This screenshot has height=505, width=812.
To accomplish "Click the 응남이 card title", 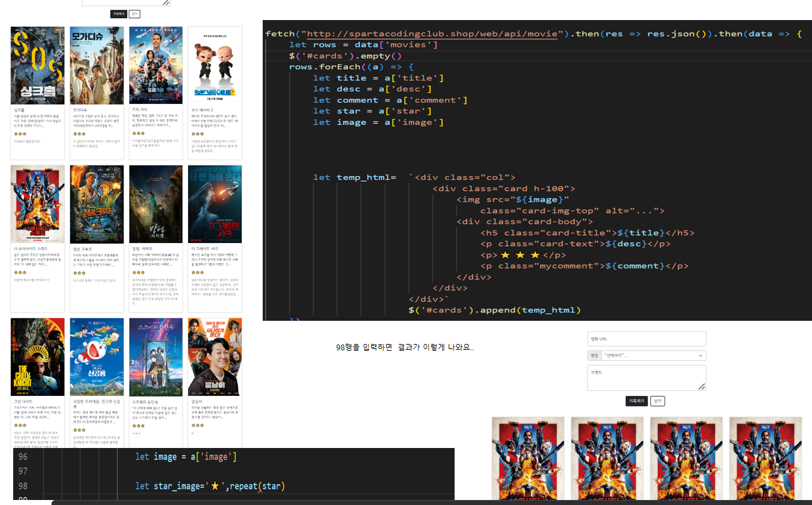I will point(196,400).
